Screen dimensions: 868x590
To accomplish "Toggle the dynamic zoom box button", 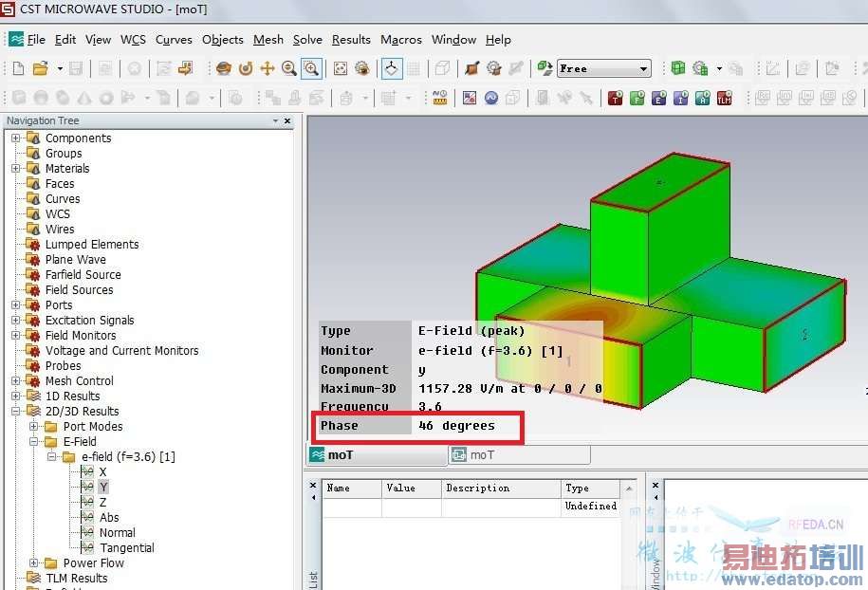I will tap(310, 68).
